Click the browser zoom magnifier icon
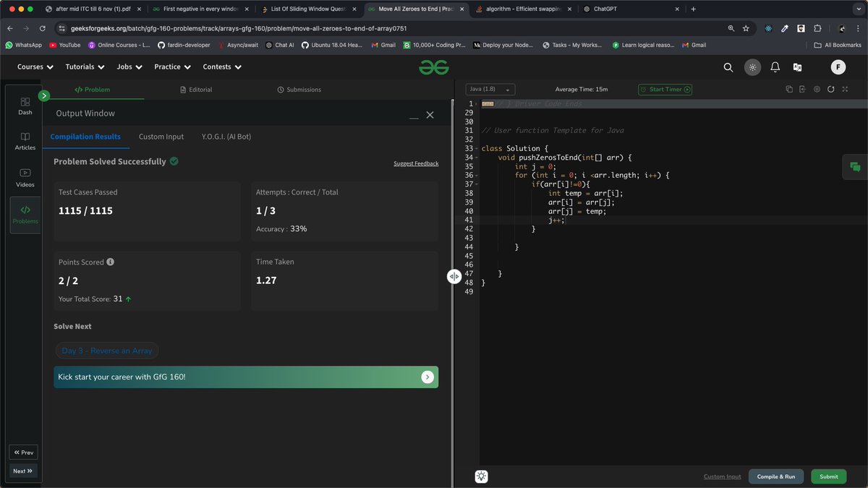868x488 pixels. pyautogui.click(x=731, y=28)
